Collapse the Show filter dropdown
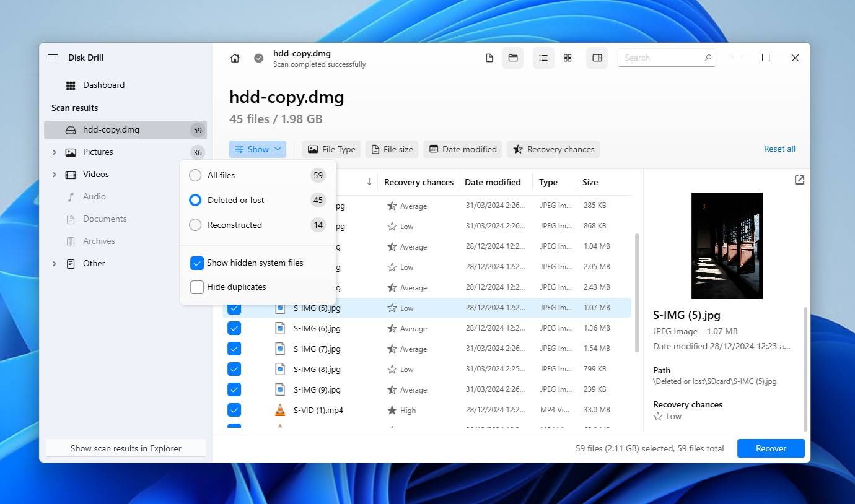Image resolution: width=855 pixels, height=504 pixels. click(257, 149)
